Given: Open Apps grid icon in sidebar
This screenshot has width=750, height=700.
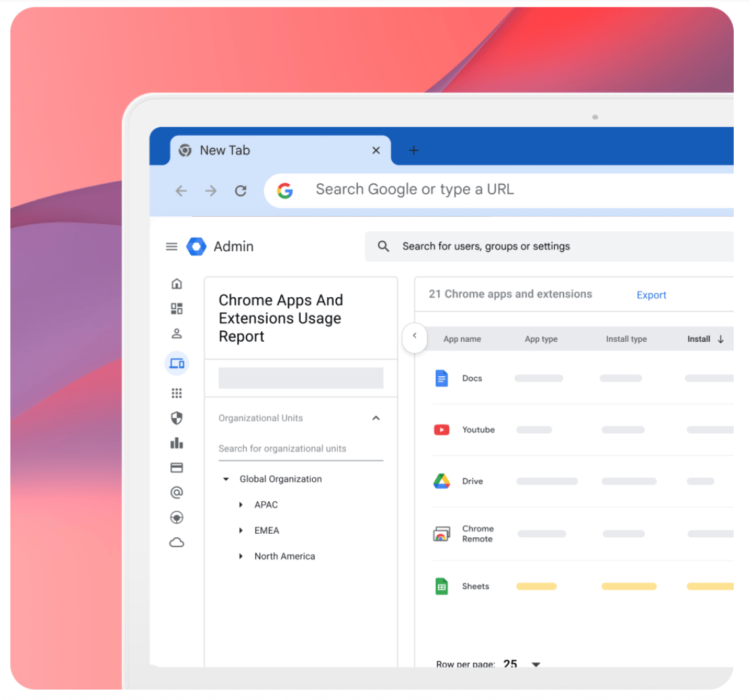Looking at the screenshot, I should click(176, 393).
